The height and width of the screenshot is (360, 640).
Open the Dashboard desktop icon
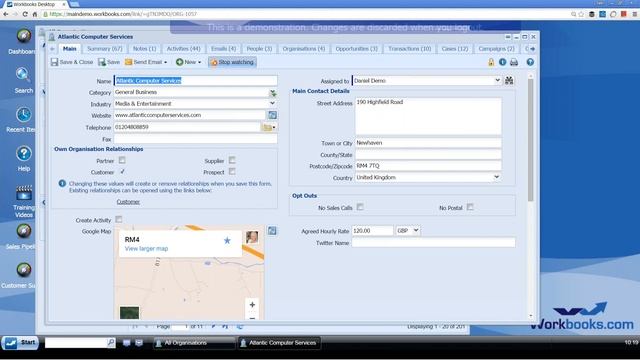[x=24, y=36]
